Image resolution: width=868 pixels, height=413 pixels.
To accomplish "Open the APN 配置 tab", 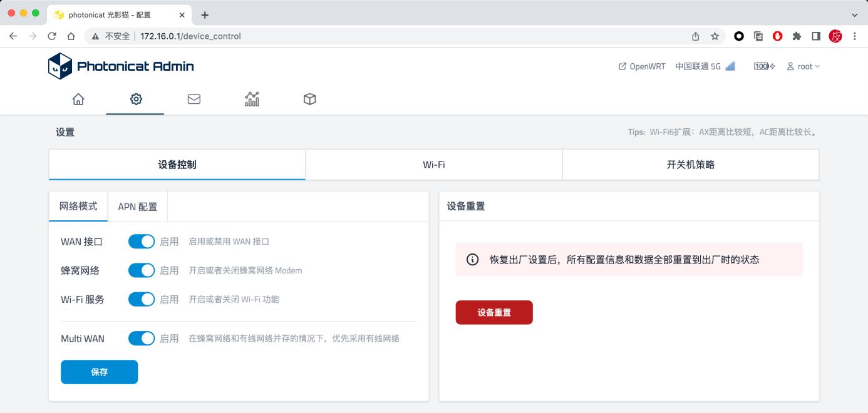I will pyautogui.click(x=138, y=206).
